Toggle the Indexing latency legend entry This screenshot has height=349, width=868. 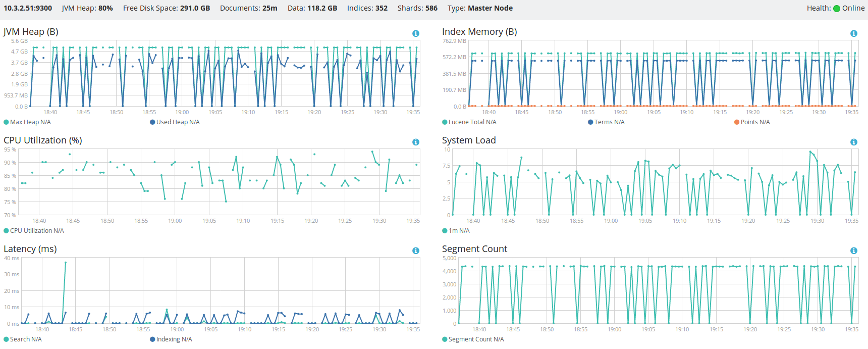tap(171, 339)
